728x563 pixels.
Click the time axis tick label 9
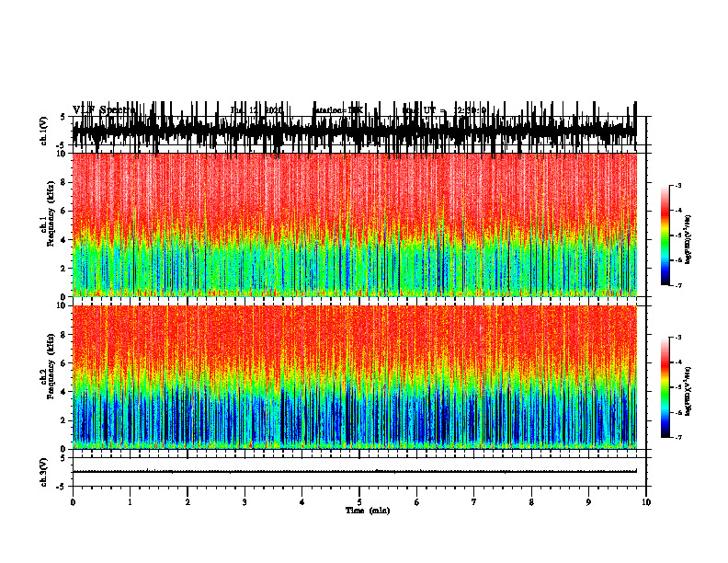tap(588, 502)
